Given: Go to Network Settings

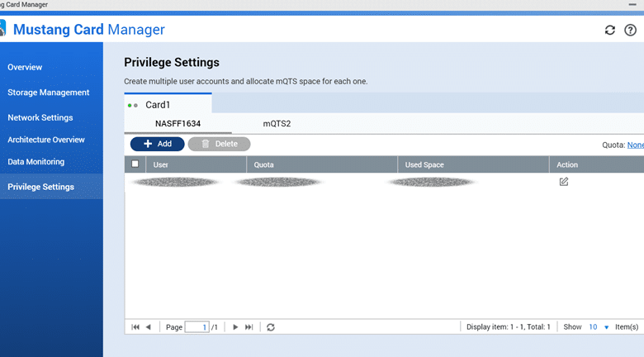Looking at the screenshot, I should point(40,117).
